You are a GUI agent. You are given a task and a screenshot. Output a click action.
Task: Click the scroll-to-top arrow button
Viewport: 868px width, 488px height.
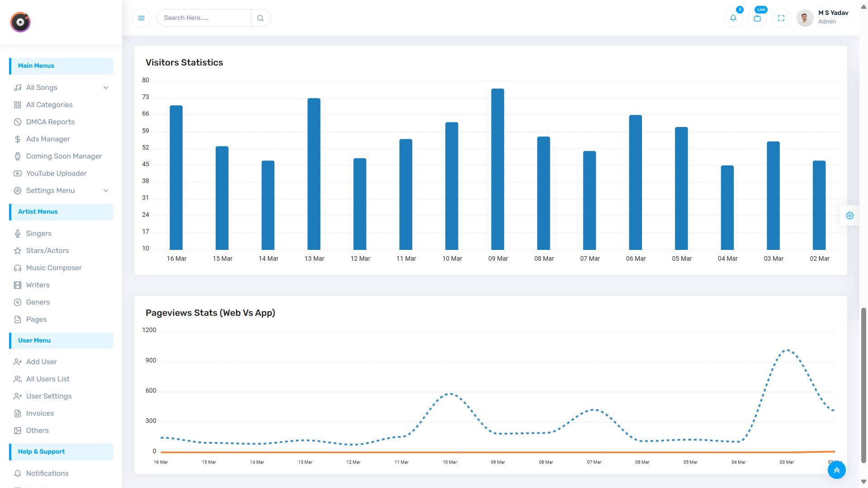(x=836, y=470)
